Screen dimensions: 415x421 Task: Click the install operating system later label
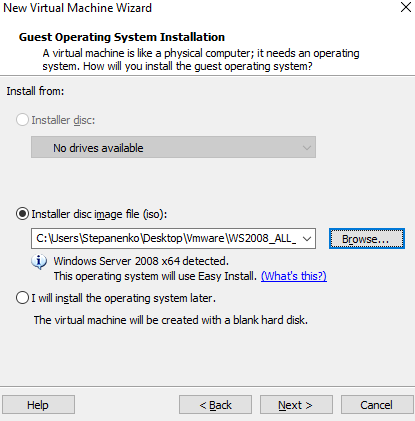pyautogui.click(x=124, y=298)
